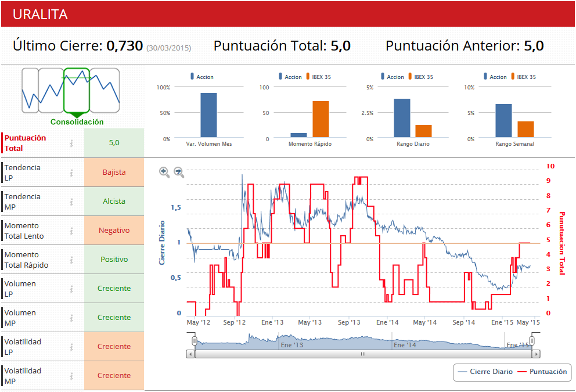Toggle Accion legend in Var. Volumen Mes chart
The height and width of the screenshot is (392, 576).
coord(201,77)
